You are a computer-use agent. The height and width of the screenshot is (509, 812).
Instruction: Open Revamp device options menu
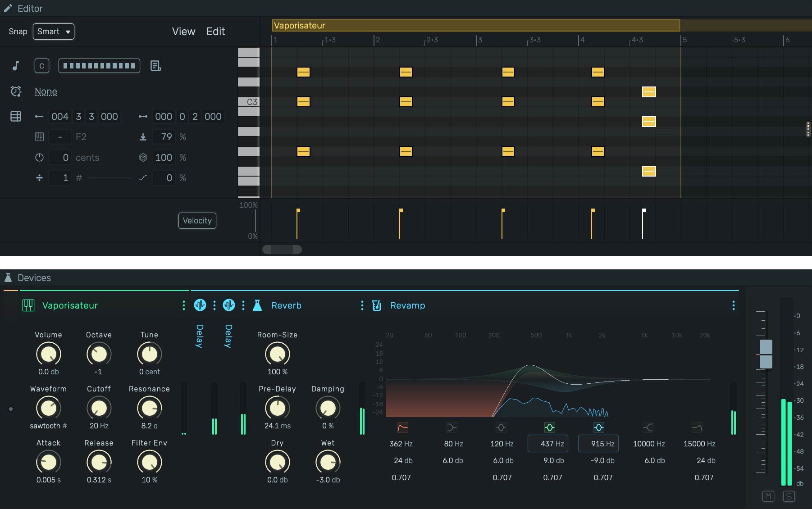[x=733, y=305]
